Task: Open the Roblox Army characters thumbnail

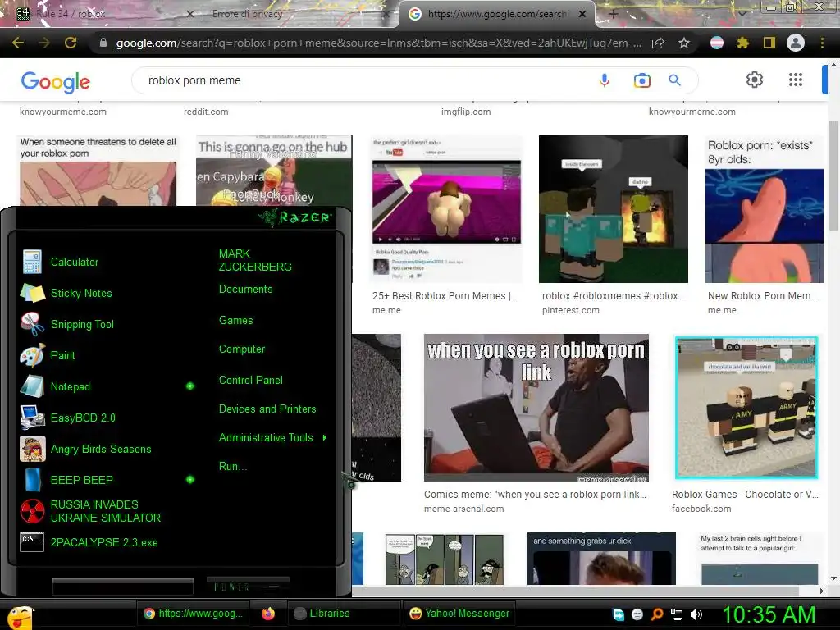Action: [746, 408]
